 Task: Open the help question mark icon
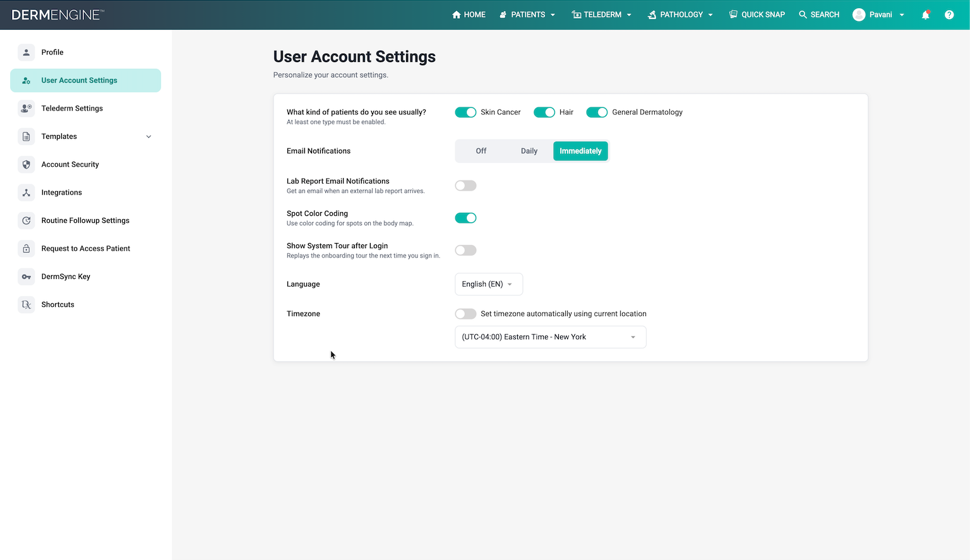coord(949,15)
